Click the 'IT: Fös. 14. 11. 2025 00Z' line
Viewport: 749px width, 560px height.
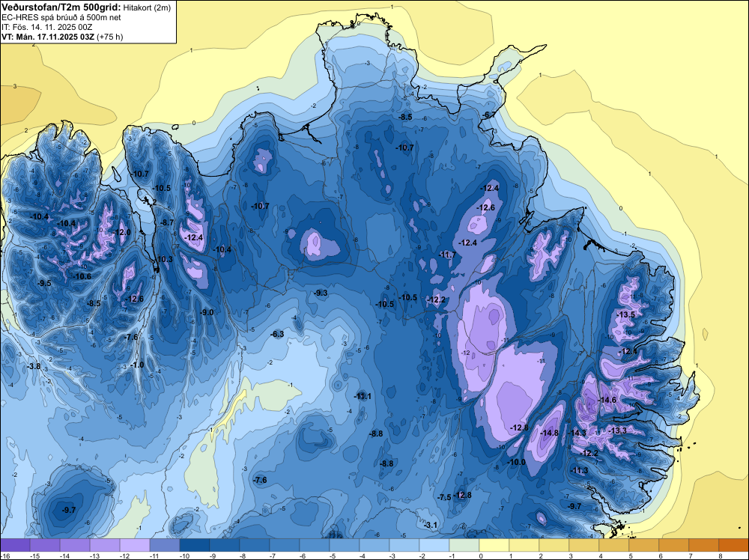click(x=46, y=27)
